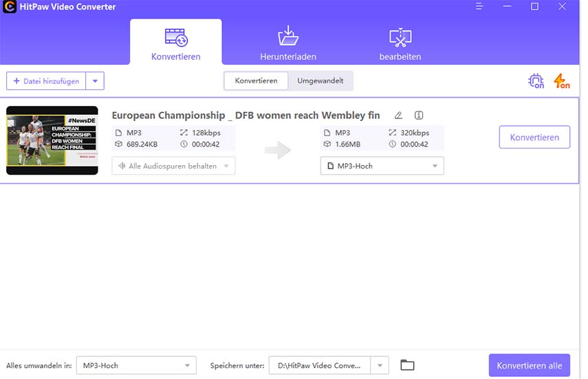Select the Konvertieren sub-tab

tap(256, 80)
